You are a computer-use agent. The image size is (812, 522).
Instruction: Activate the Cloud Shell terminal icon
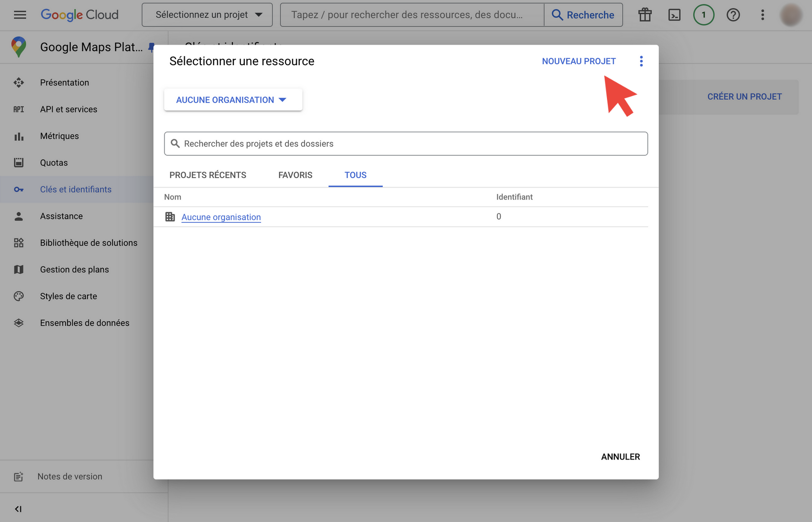tap(674, 15)
